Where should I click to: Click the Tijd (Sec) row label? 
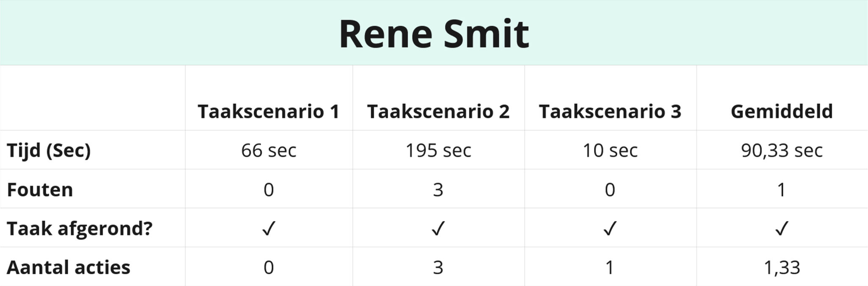[49, 150]
